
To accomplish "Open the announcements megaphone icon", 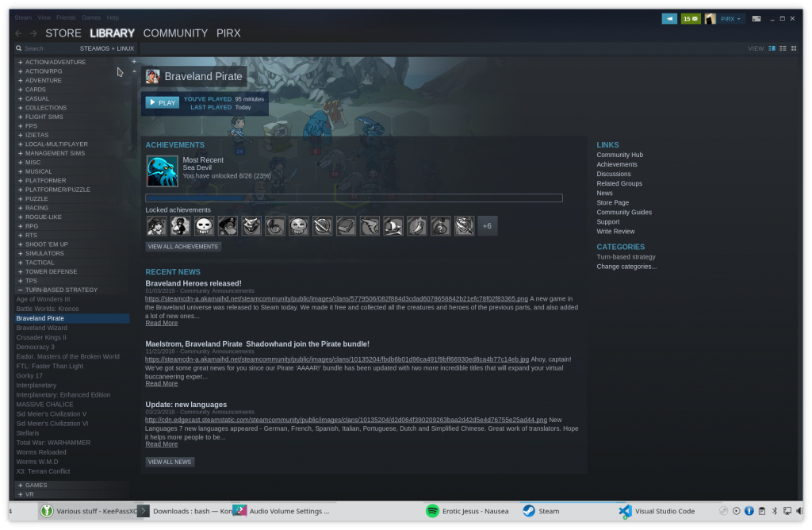I will click(x=669, y=19).
